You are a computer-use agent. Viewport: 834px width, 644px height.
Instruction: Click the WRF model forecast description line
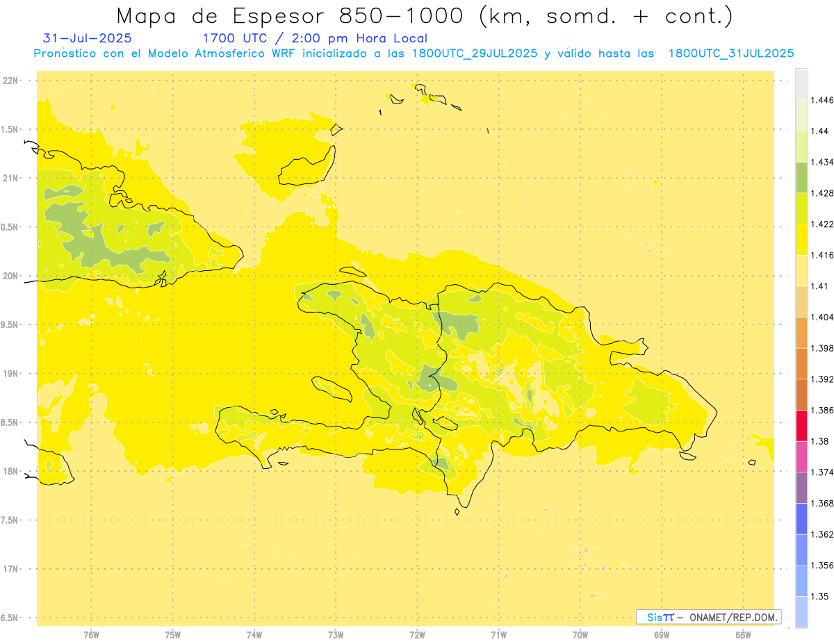(x=414, y=53)
